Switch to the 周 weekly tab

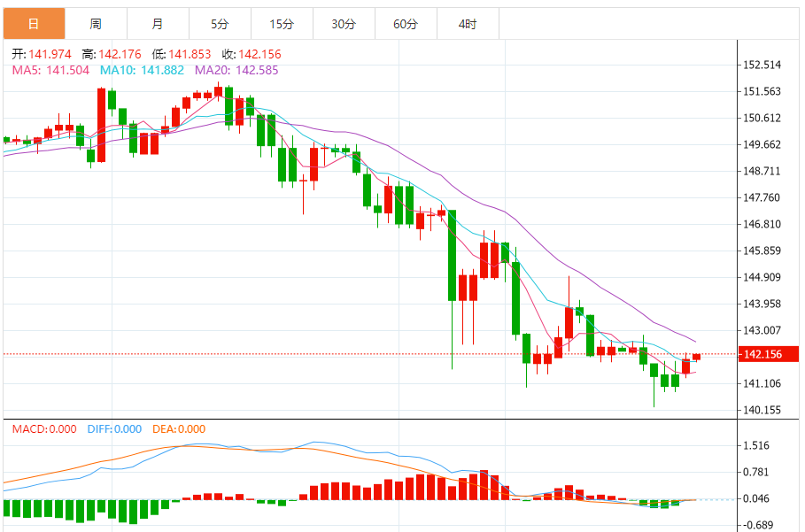[x=96, y=24]
